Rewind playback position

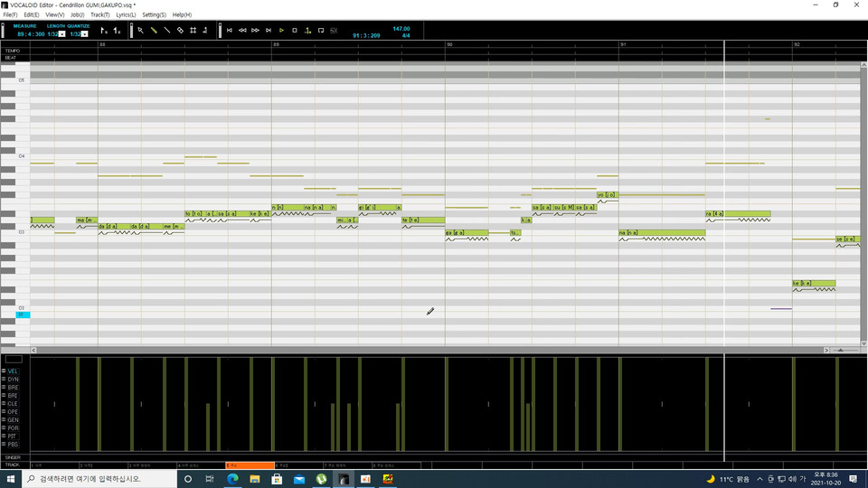tap(242, 31)
